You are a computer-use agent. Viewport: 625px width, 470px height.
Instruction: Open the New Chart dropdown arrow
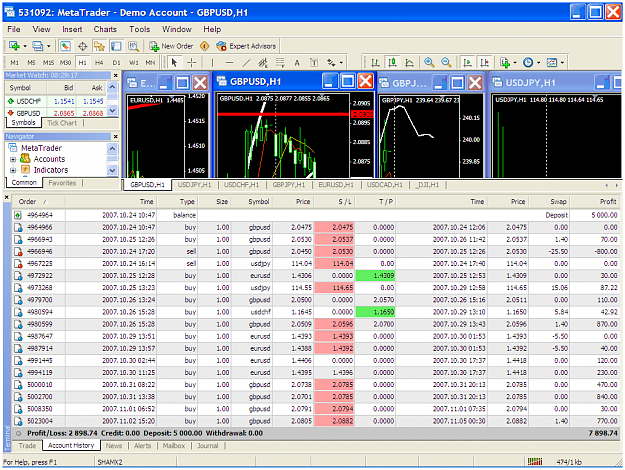25,46
